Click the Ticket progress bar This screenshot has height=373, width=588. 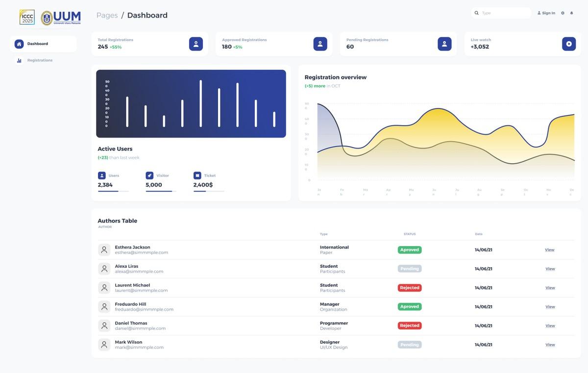pos(209,191)
